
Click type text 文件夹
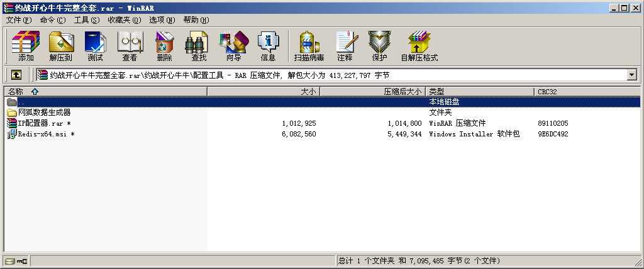440,113
